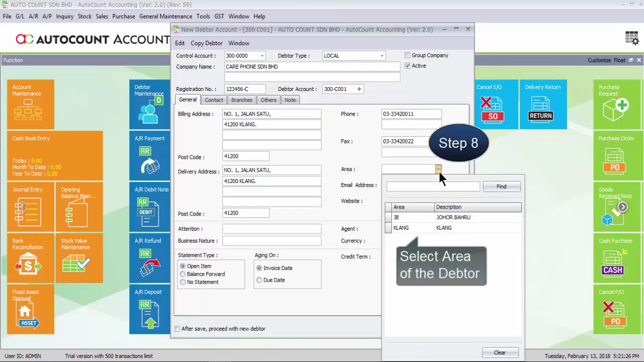Screen dimensions: 644x362
Task: Open the Window menu in debtor window
Action: (x=238, y=43)
